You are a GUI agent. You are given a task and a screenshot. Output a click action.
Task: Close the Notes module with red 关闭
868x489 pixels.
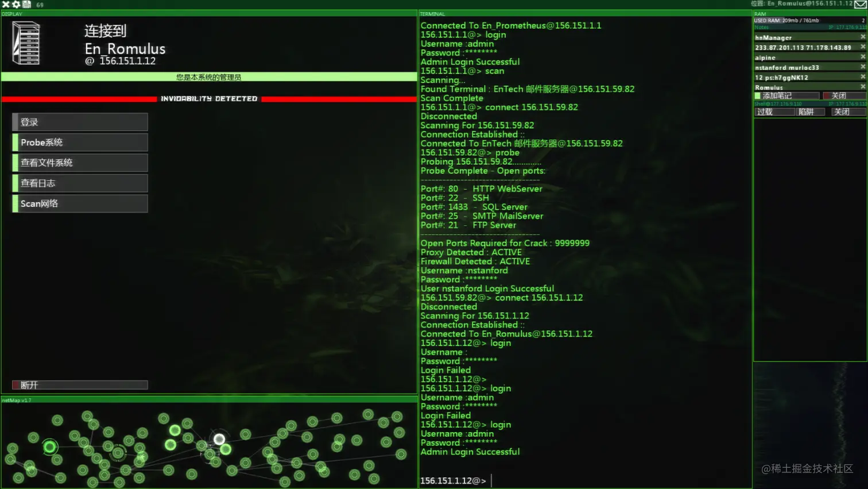[x=844, y=96]
